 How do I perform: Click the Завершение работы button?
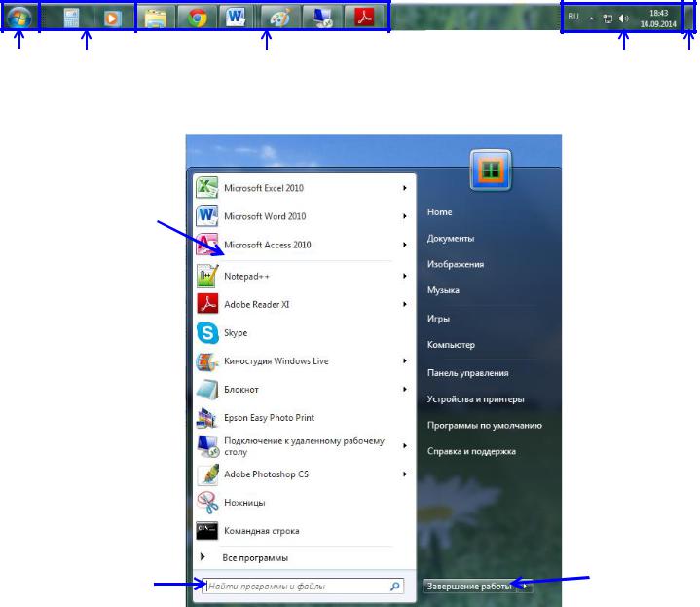468,586
